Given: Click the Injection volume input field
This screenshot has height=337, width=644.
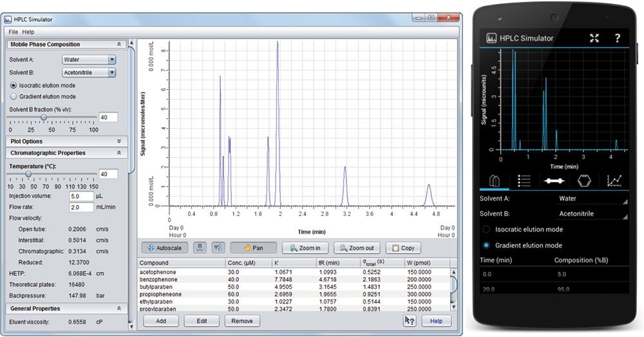Looking at the screenshot, I should 82,196.
